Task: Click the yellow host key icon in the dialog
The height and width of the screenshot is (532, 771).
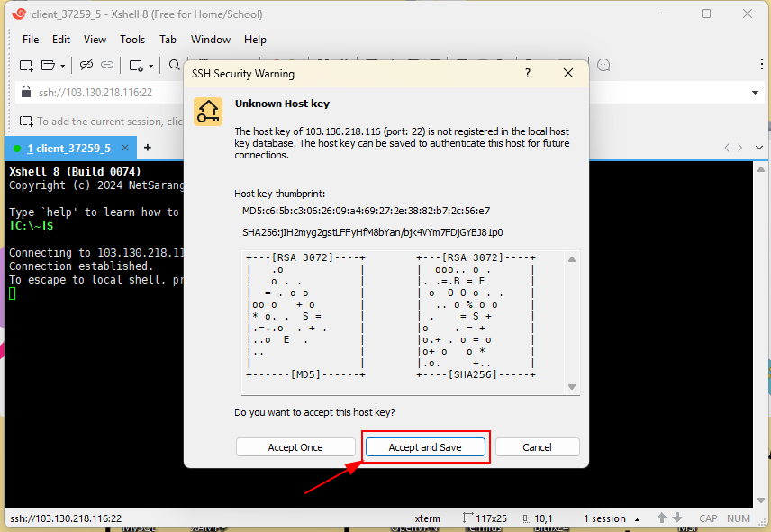Action: (x=208, y=111)
